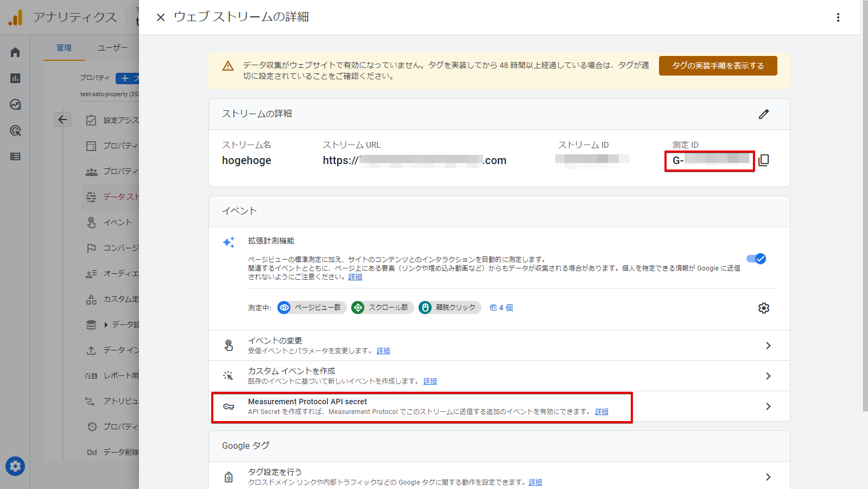Click the blue create property button
Viewport: 868px width, 489px height.
(128, 78)
